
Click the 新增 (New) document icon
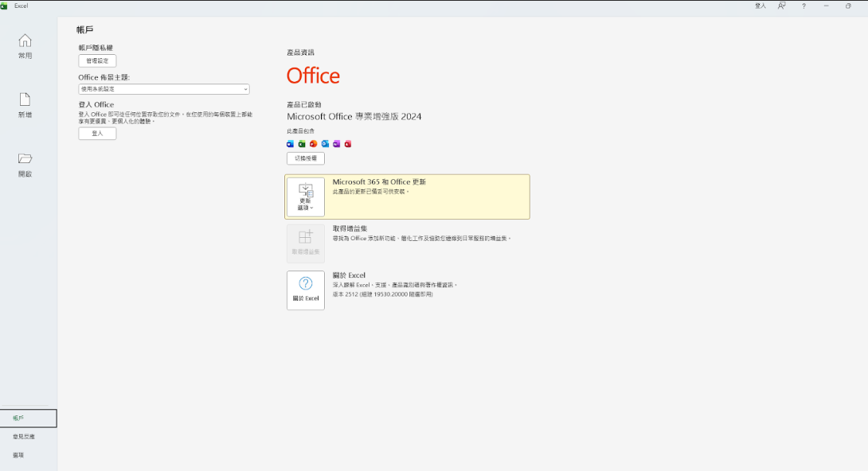tap(25, 105)
